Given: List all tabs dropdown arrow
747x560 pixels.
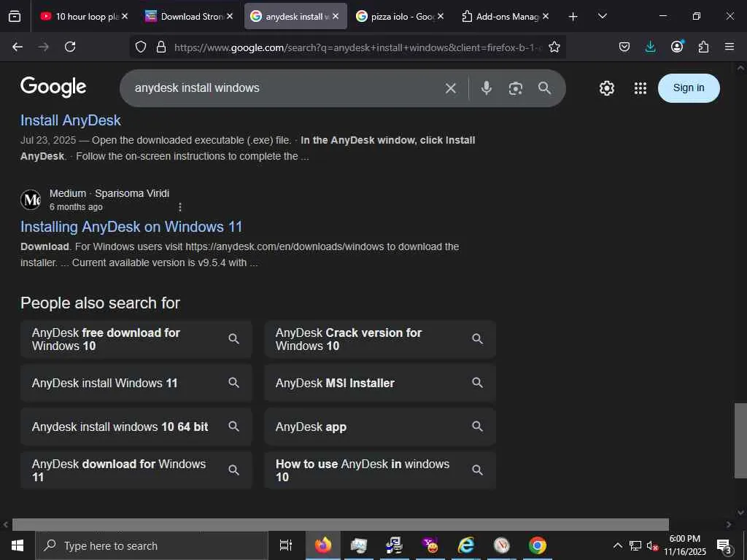Looking at the screenshot, I should 602,16.
